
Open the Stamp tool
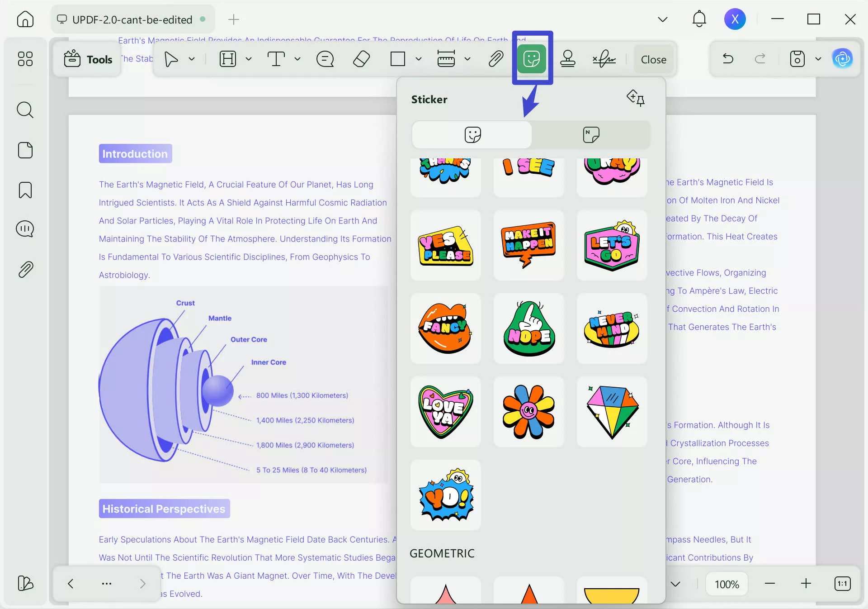tap(567, 59)
